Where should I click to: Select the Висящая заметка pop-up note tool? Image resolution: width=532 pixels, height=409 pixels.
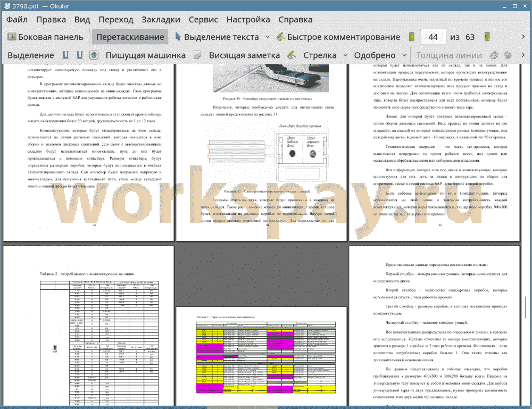tap(244, 55)
